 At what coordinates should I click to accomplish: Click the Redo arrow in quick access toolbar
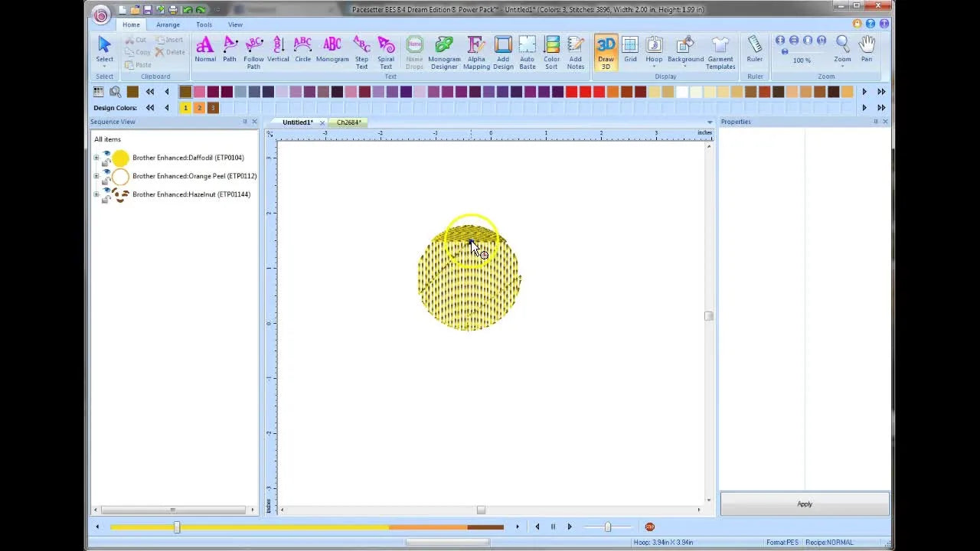click(x=200, y=10)
